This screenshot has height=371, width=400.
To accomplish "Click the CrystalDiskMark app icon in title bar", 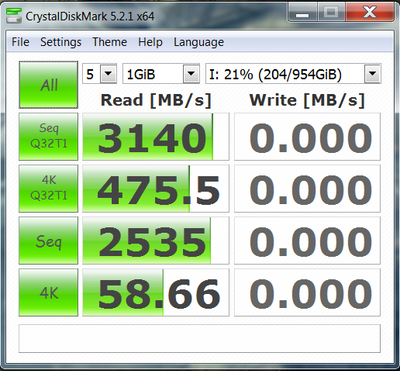I will tap(15, 15).
